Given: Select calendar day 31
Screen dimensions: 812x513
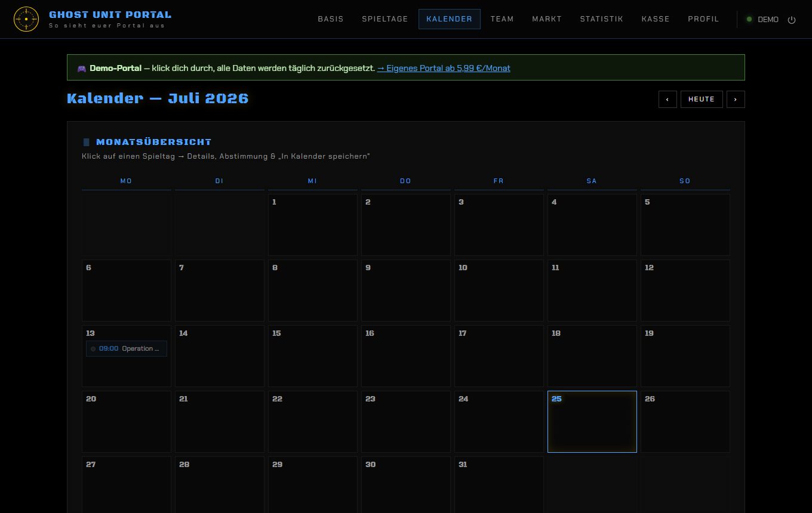Looking at the screenshot, I should click(x=499, y=484).
